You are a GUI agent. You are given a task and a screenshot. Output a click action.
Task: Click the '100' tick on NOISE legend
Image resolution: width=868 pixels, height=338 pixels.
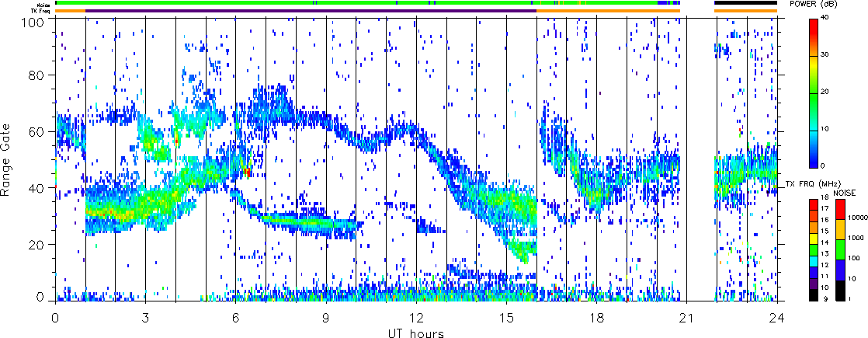pos(854,258)
